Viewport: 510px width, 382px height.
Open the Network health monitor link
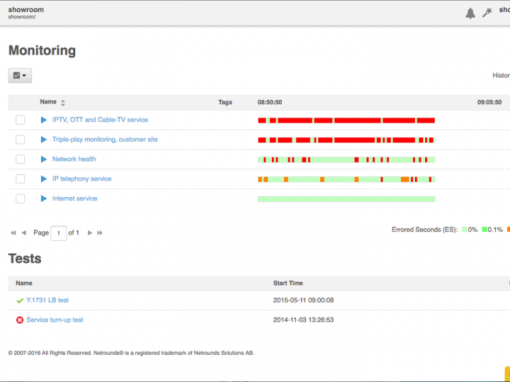tap(74, 159)
